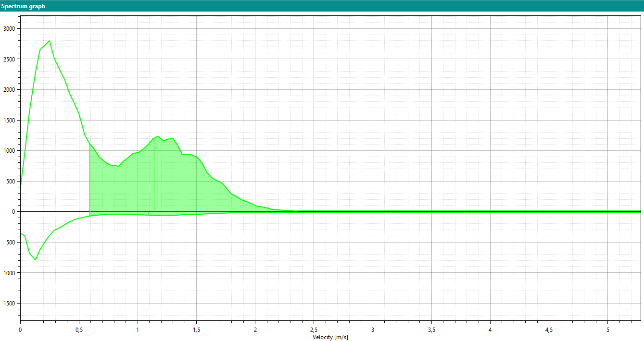Click the 4 tick label on the velocity axis

click(490, 330)
